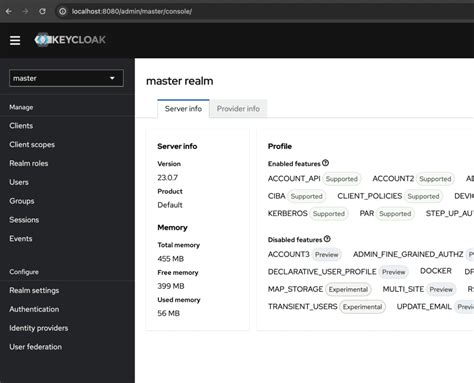
Task: Open Groups in the sidebar
Action: point(22,201)
